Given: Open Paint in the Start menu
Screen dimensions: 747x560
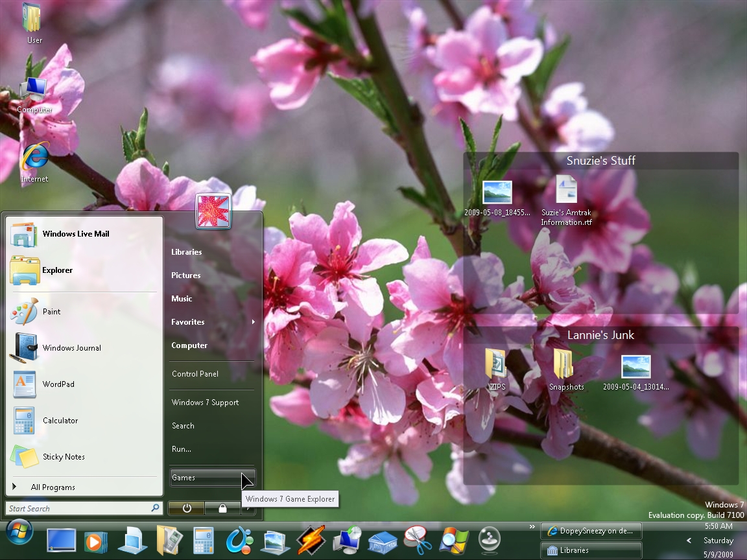Looking at the screenshot, I should point(60,311).
